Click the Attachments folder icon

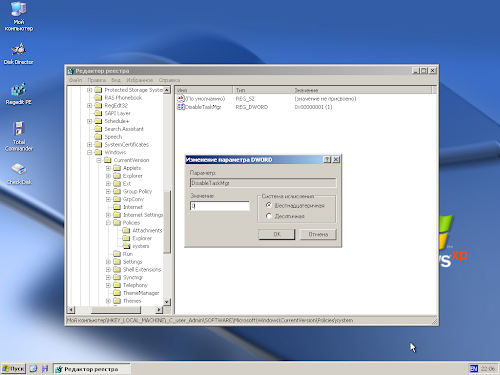tap(126, 230)
